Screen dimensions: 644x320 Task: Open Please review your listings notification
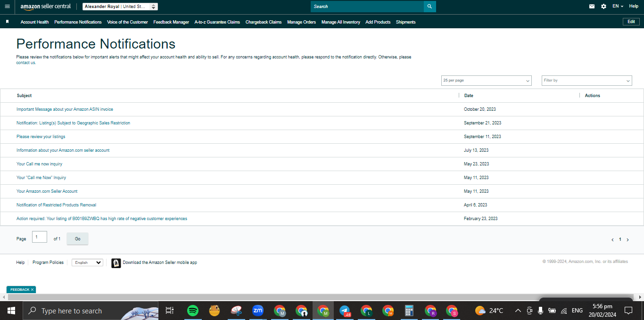[x=41, y=137]
